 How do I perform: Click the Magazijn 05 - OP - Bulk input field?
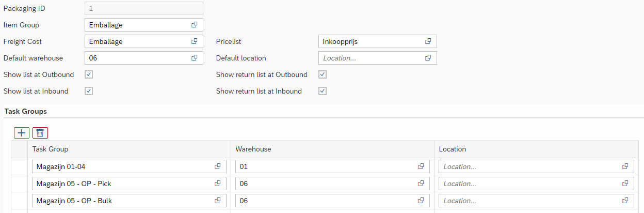pyautogui.click(x=121, y=201)
